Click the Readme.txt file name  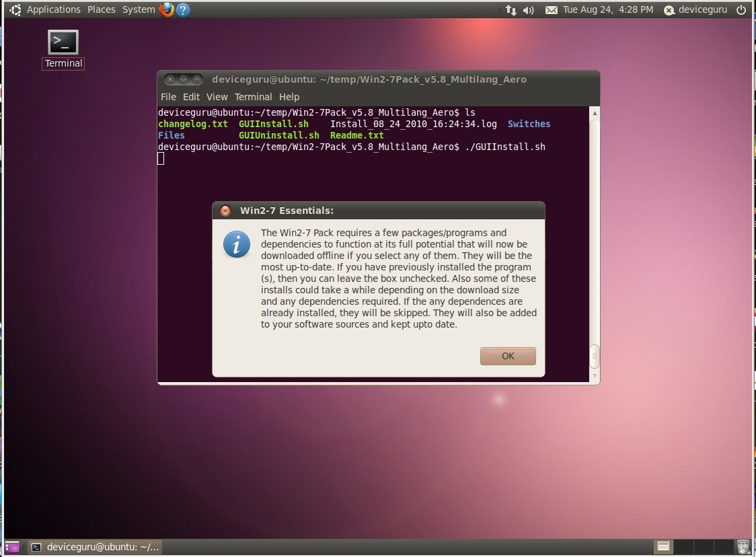coord(356,135)
